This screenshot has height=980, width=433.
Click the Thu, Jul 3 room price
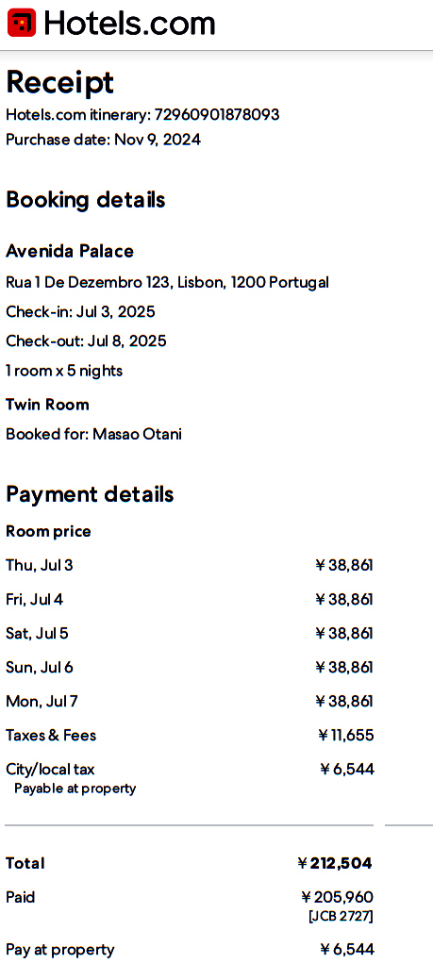(x=344, y=566)
